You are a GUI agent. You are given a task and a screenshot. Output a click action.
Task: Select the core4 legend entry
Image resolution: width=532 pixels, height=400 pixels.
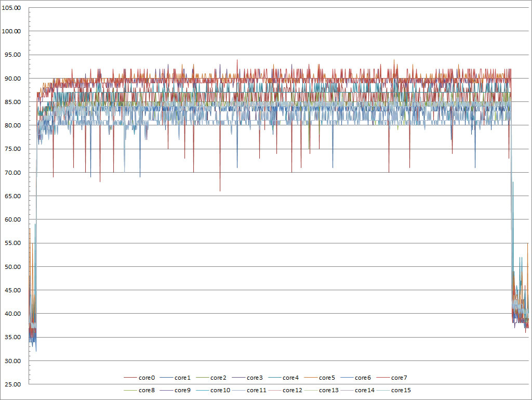[283, 378]
